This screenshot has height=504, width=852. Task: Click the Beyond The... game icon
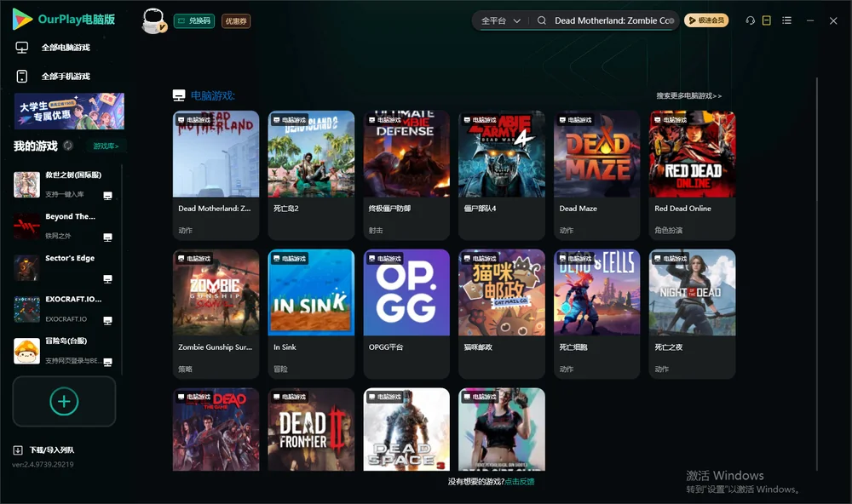(26, 226)
